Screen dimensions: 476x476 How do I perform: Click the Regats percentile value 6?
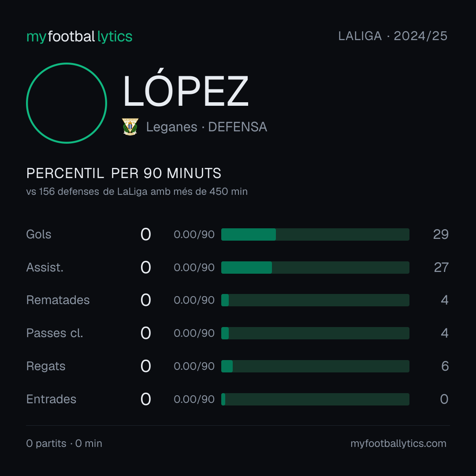[x=445, y=366]
